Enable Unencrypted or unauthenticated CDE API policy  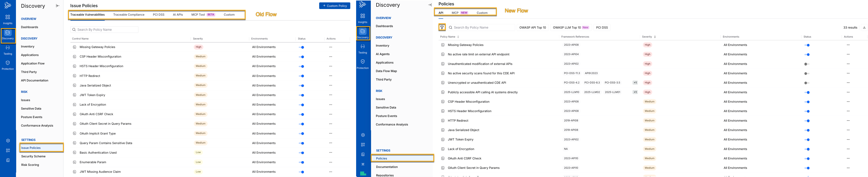click(x=807, y=83)
